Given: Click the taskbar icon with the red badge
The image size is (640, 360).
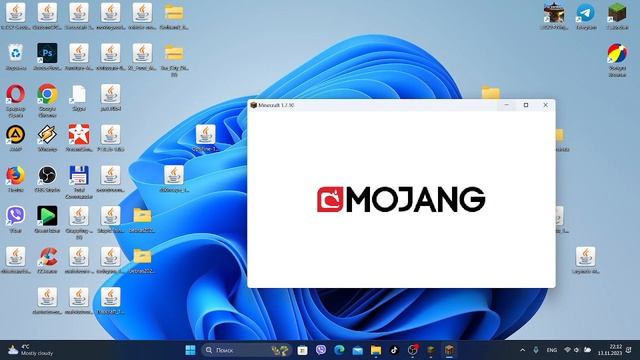Looking at the screenshot, I should 413,350.
